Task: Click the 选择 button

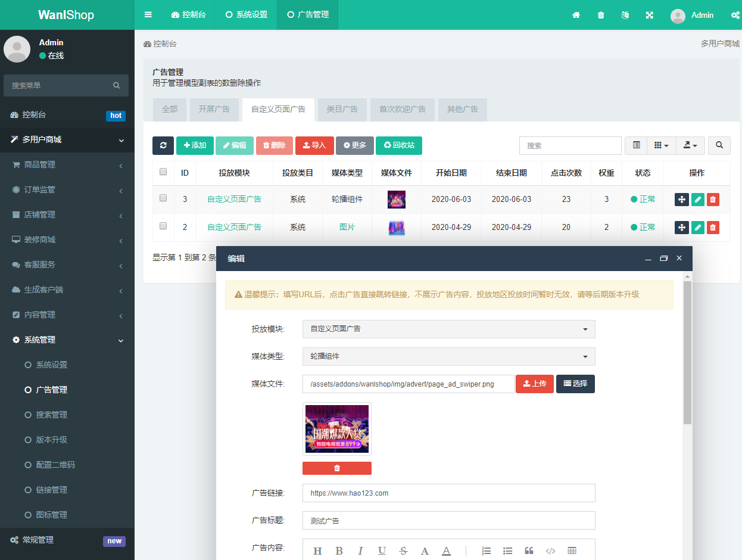Action: click(x=575, y=384)
